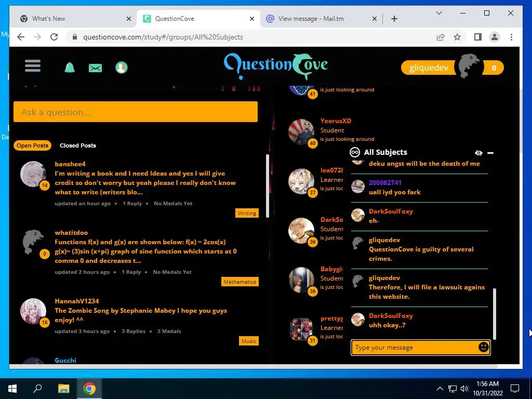Select the Open Posts tab

point(33,145)
